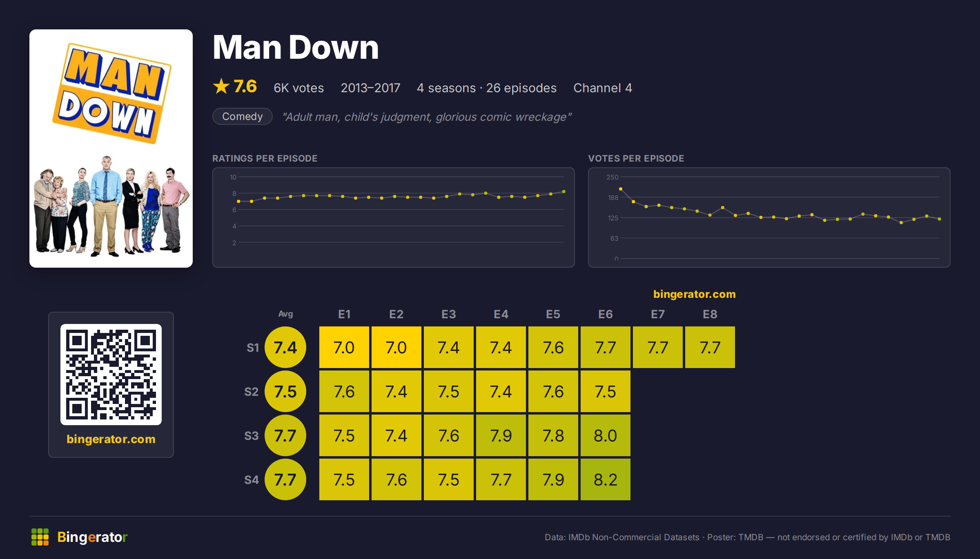This screenshot has width=980, height=559.
Task: Open bingerator.com link above episode grid
Action: (x=695, y=294)
